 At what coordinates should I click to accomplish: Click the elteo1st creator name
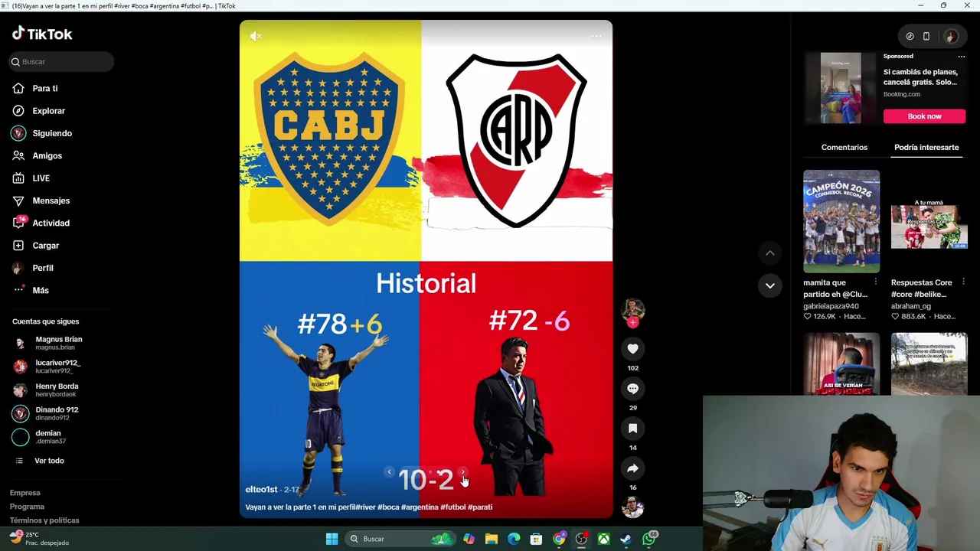[x=261, y=489]
